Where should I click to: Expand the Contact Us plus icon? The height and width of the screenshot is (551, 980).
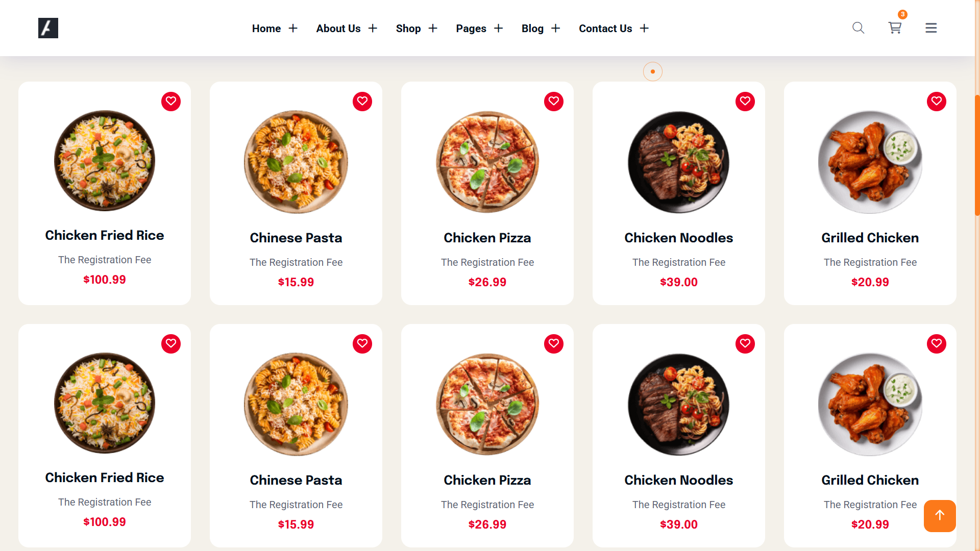pyautogui.click(x=644, y=29)
